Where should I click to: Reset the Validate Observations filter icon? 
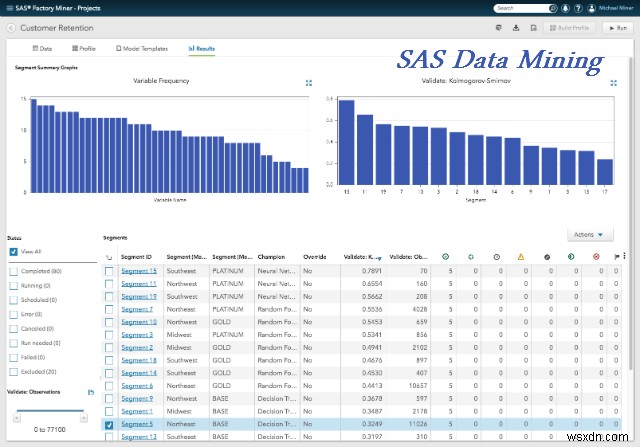91,393
